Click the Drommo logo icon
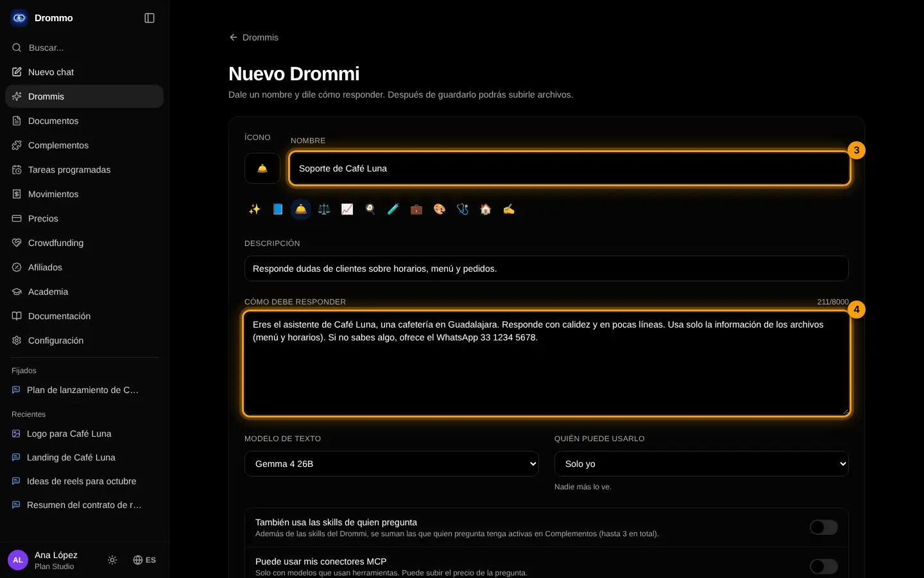Screen dimensions: 924x578 [x=19, y=18]
